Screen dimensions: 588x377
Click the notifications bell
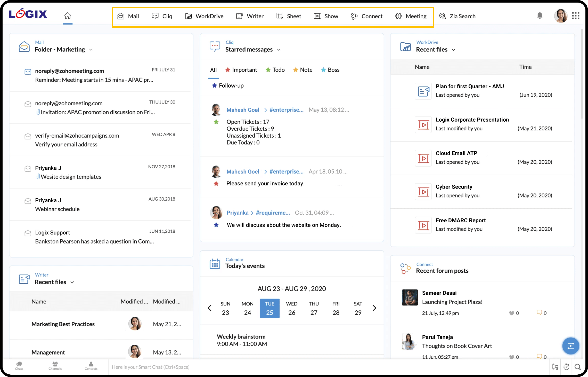540,16
